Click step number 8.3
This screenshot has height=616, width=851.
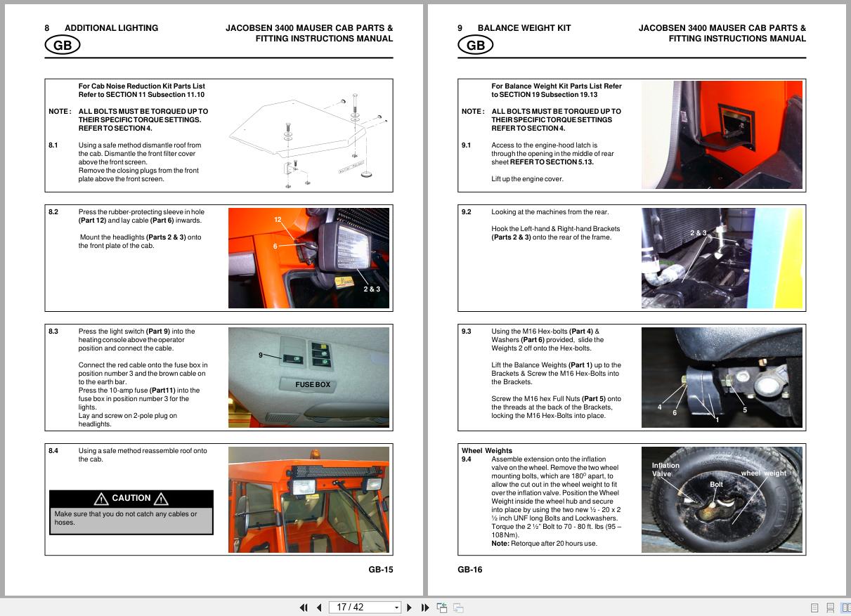53,332
